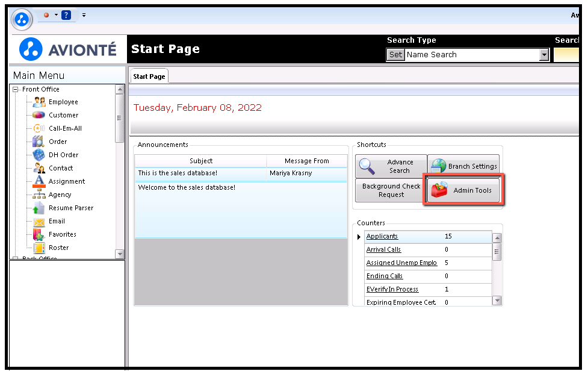
Task: Open the DH Order icon
Action: 39,155
